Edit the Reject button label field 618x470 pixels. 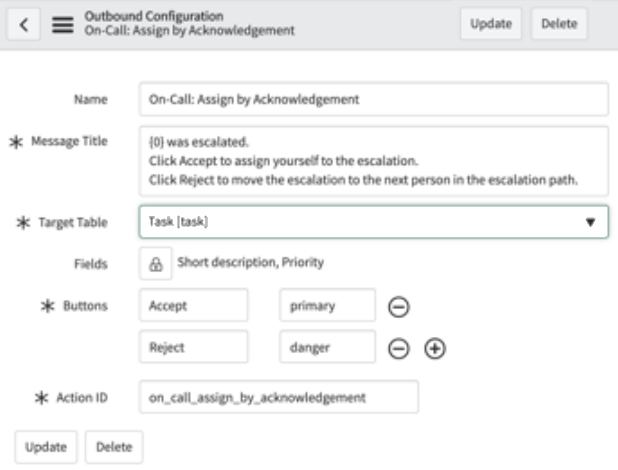[x=193, y=347]
